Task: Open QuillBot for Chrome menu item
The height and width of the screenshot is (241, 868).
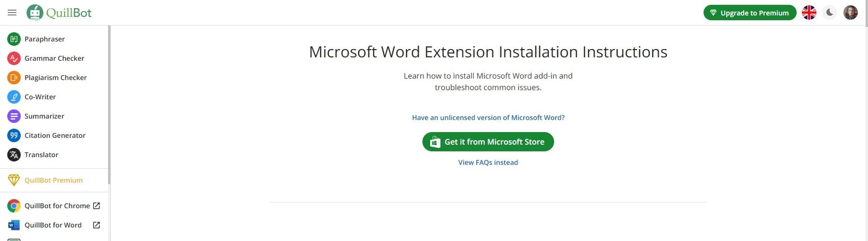Action: tap(57, 206)
